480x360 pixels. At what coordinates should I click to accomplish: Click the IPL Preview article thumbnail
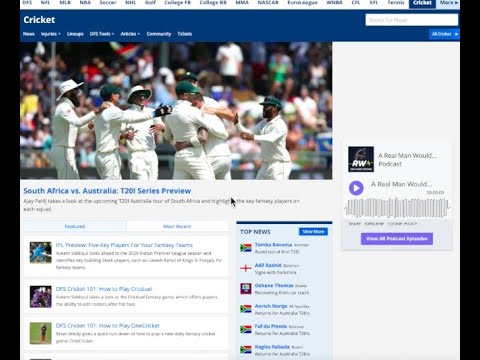coord(40,252)
